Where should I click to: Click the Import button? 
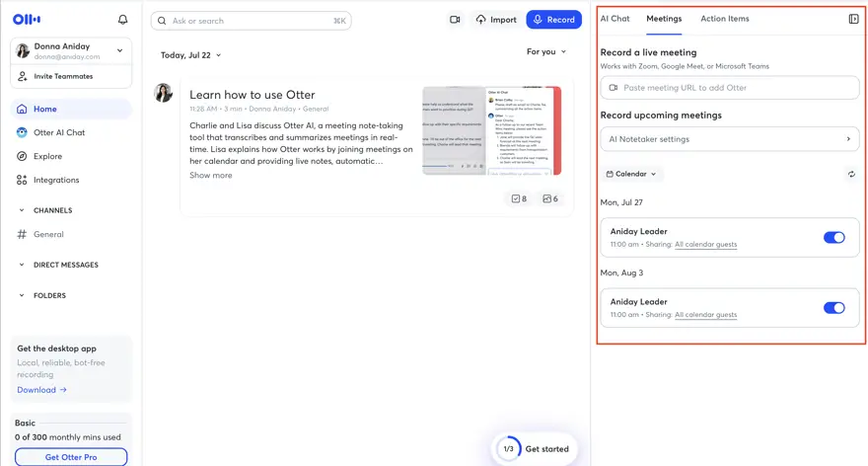[496, 20]
